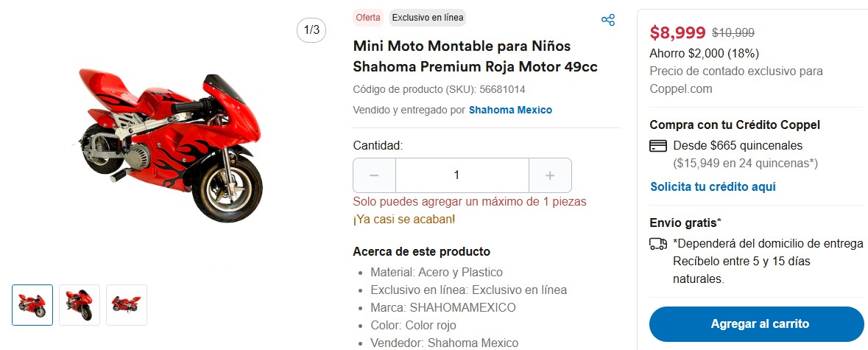Click the Envío gratis heading

(685, 223)
